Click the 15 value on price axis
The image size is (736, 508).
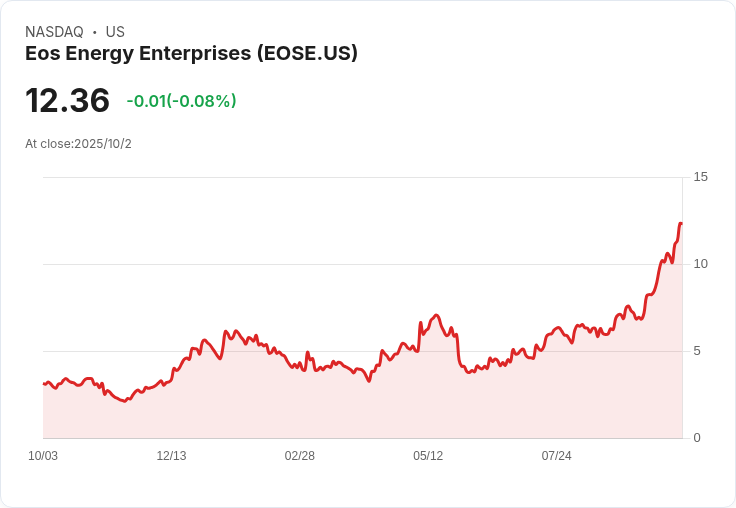click(x=700, y=177)
